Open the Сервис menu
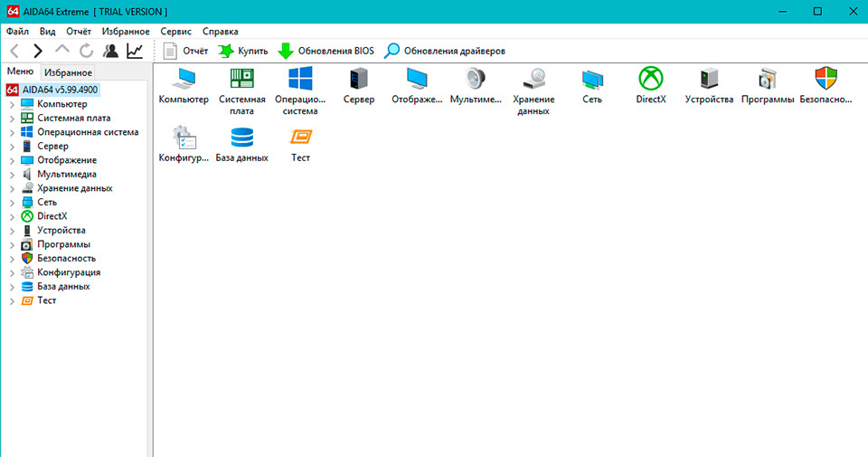This screenshot has height=457, width=868. (x=176, y=32)
